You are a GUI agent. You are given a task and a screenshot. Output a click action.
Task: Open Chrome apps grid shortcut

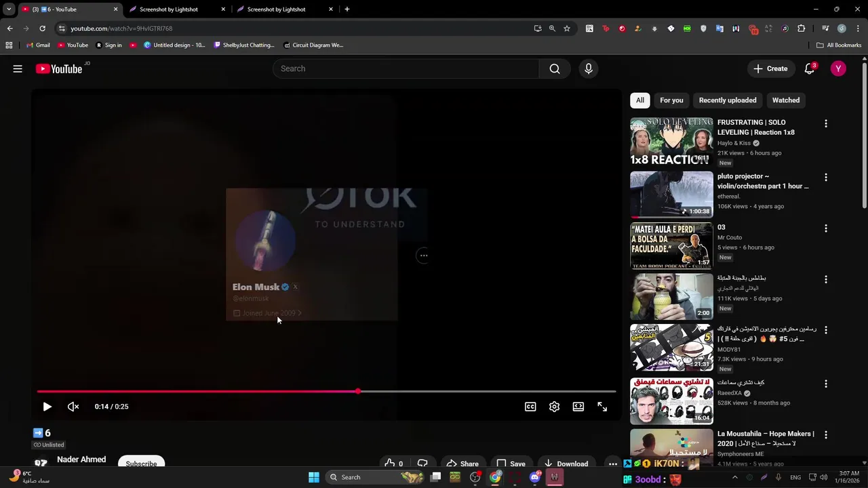tap(9, 45)
